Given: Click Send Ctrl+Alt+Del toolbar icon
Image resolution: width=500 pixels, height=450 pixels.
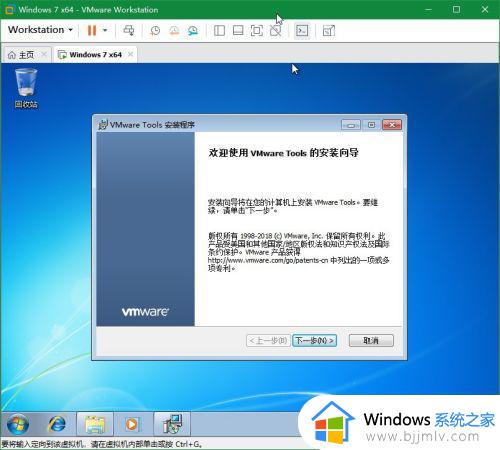Looking at the screenshot, I should point(129,30).
